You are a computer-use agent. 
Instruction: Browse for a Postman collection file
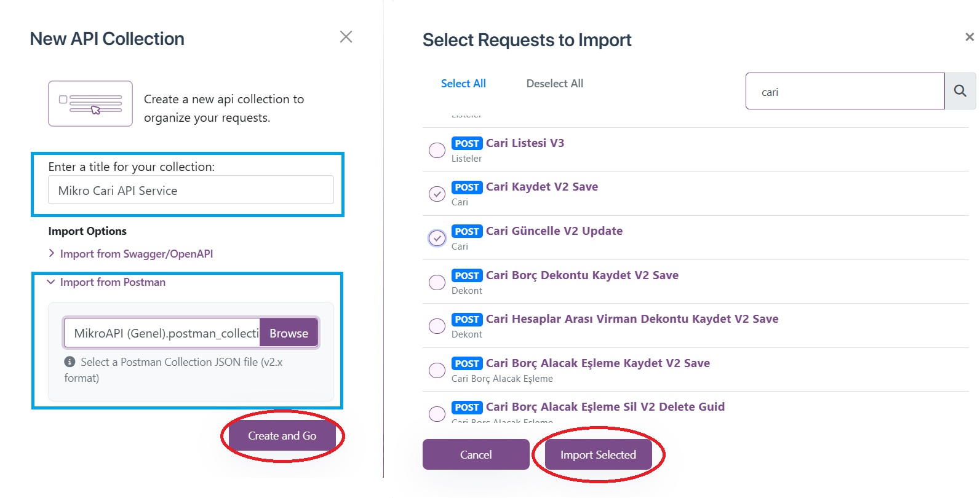click(x=289, y=333)
